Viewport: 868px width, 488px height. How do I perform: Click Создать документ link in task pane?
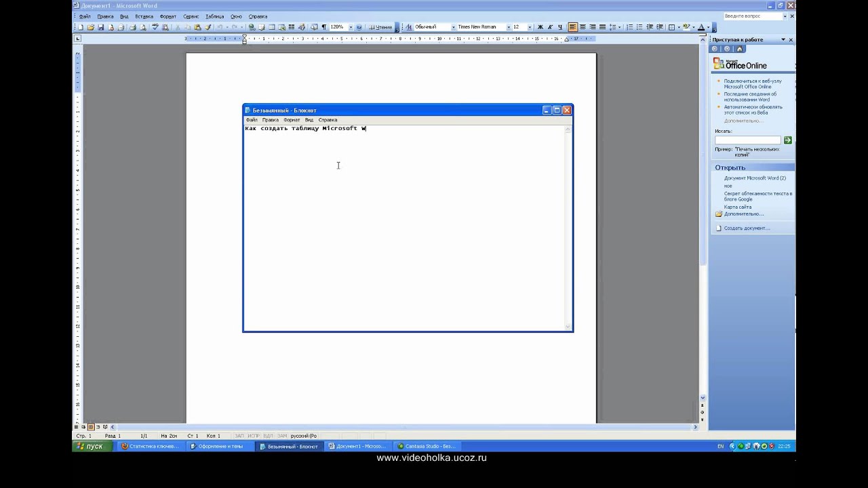coord(747,228)
